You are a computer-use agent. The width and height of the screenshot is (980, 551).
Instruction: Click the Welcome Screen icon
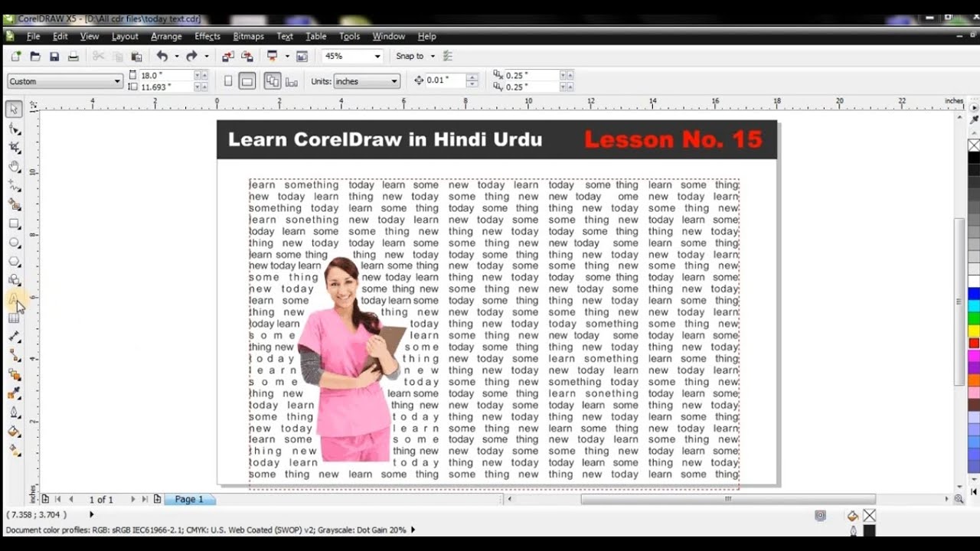point(302,56)
